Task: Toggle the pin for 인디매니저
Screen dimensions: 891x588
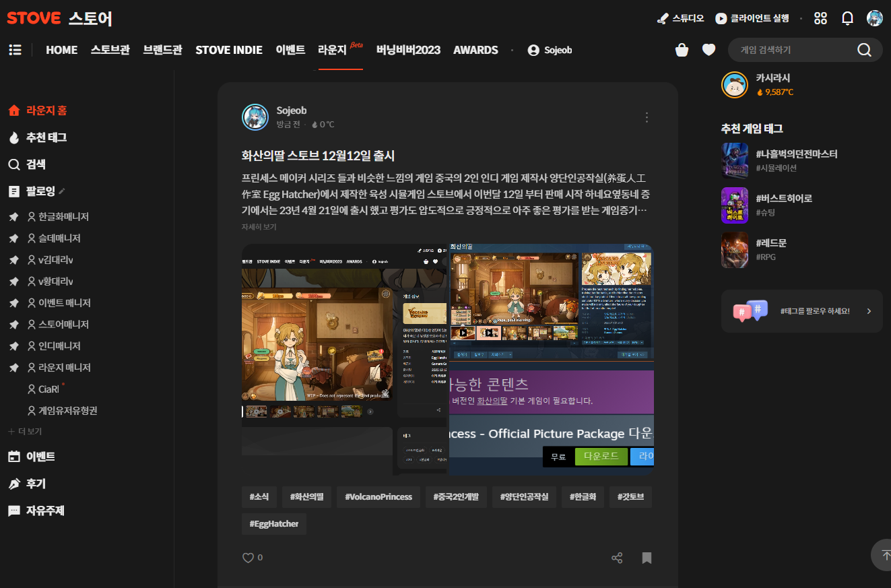Action: click(x=13, y=346)
